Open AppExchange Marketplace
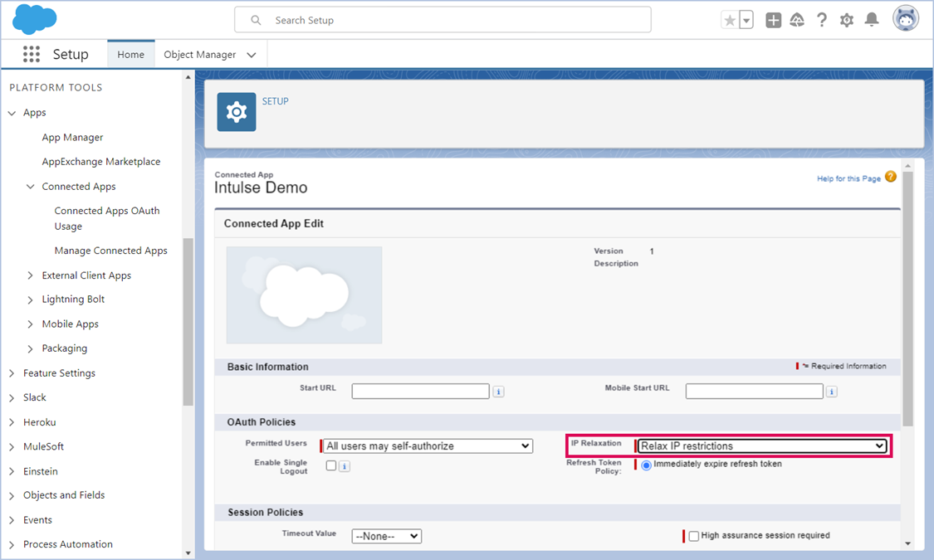 [x=101, y=161]
